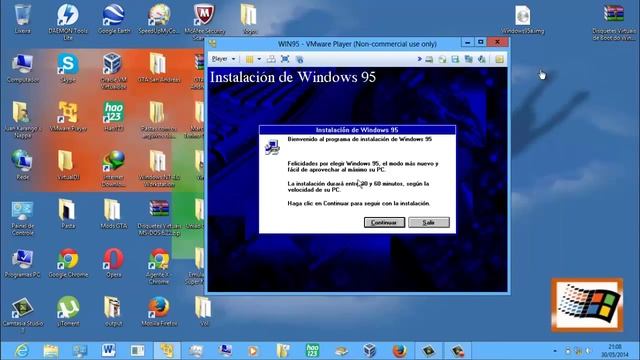The width and height of the screenshot is (640, 360).
Task: Click the CD/DVD device icon
Action: [442, 60]
